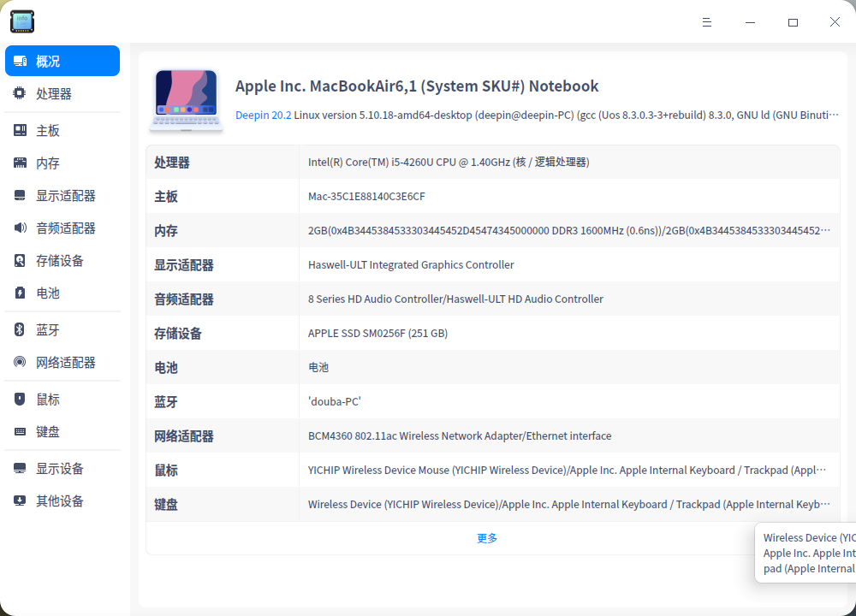Viewport: 856px width, 616px height.
Task: Click the overview monitor icon in sidebar
Action: tap(21, 61)
